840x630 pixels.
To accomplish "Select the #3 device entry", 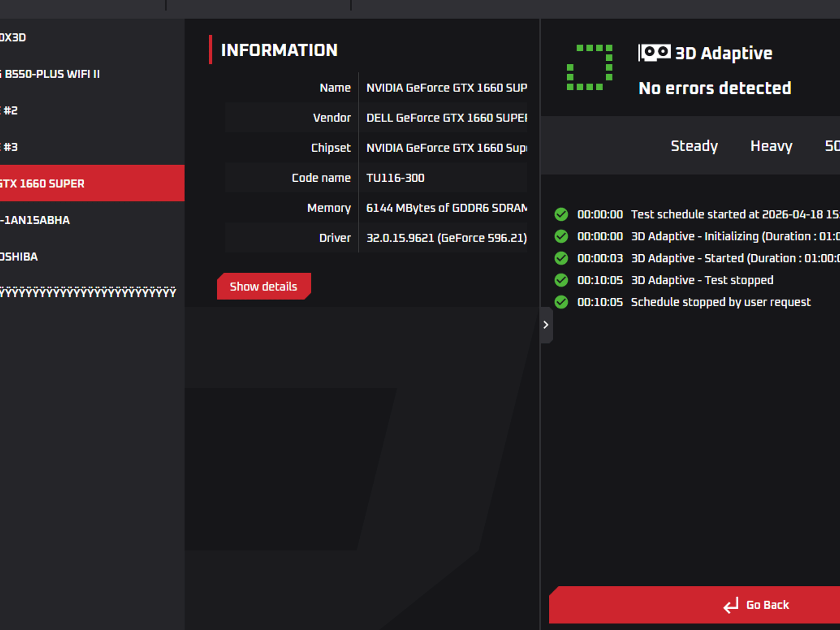I will pyautogui.click(x=92, y=147).
